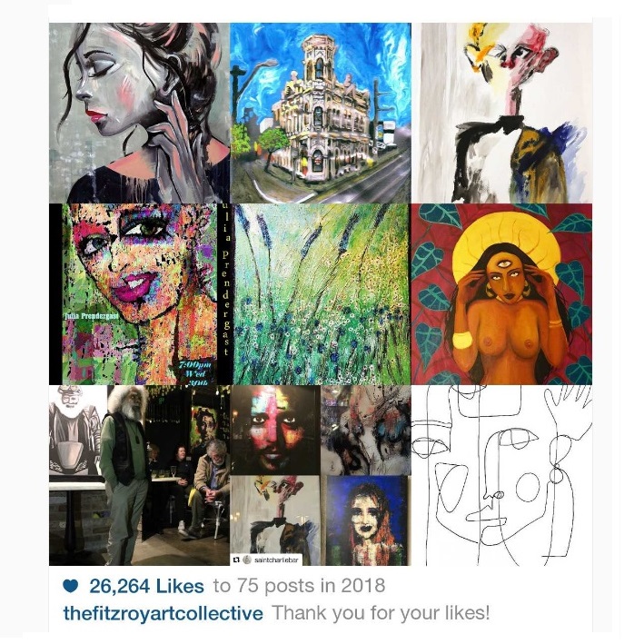This screenshot has width=644, height=644.
Task: Click the saintcharliebar profile avatar icon
Action: [x=246, y=560]
